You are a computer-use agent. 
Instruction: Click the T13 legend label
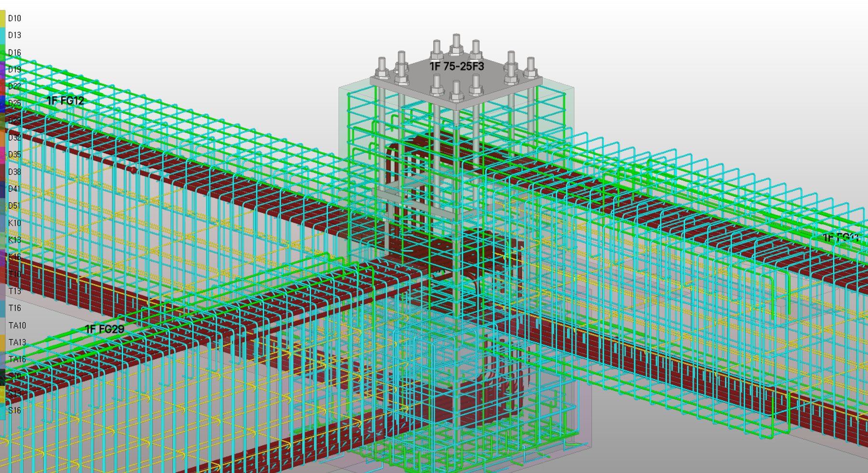tap(14, 291)
